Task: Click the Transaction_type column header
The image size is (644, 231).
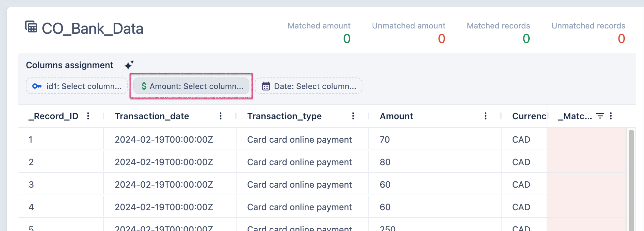Action: [284, 116]
